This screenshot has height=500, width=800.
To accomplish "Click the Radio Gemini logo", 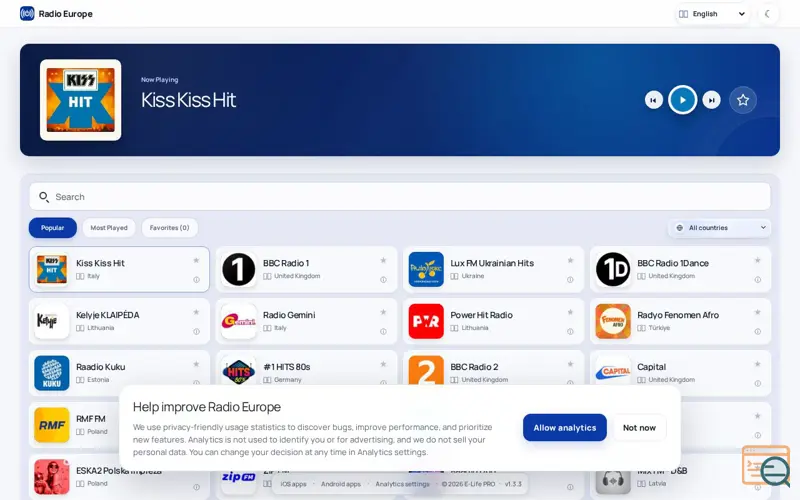I will pyautogui.click(x=239, y=321).
